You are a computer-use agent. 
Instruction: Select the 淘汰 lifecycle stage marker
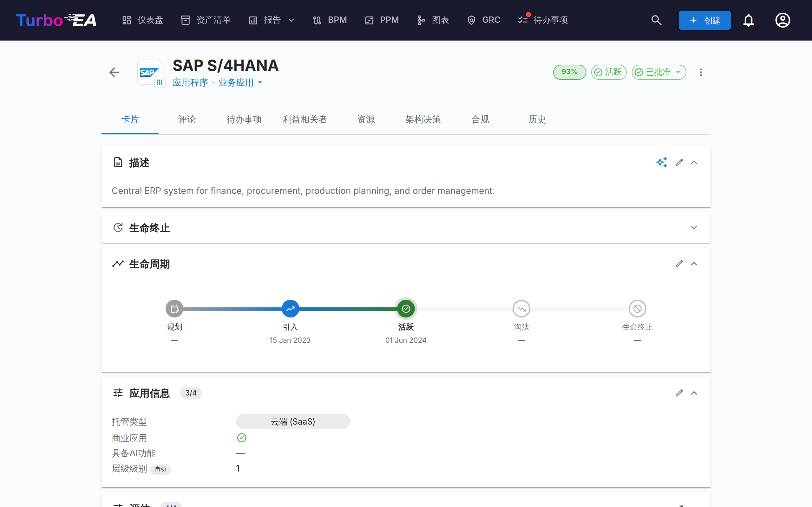point(521,309)
